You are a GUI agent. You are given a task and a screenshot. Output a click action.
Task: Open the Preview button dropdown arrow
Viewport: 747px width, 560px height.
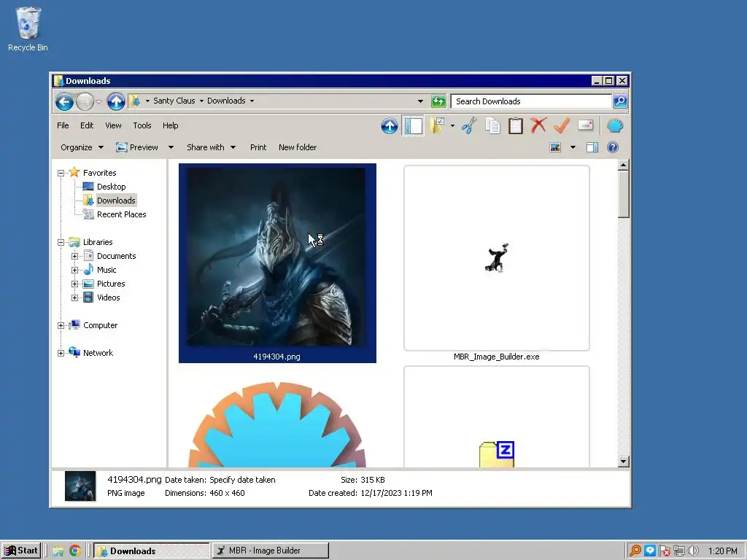[x=171, y=147]
